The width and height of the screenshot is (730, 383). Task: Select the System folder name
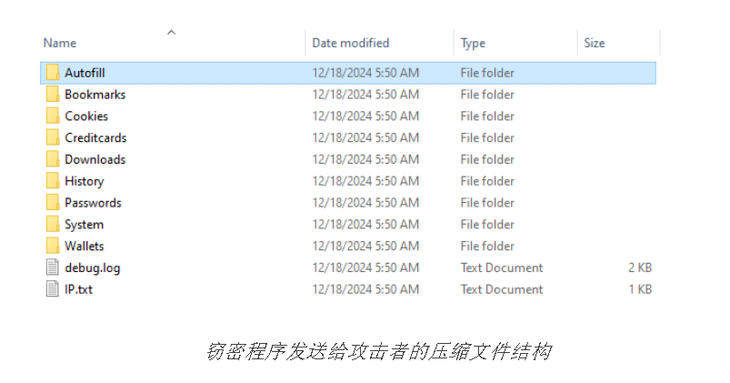[84, 225]
